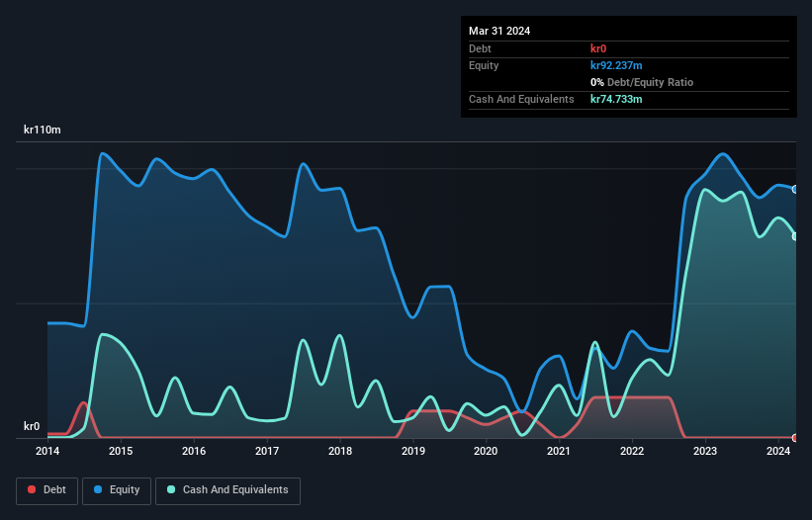
Task: Click the teal Cash endpoint marker on chart
Action: [x=794, y=236]
